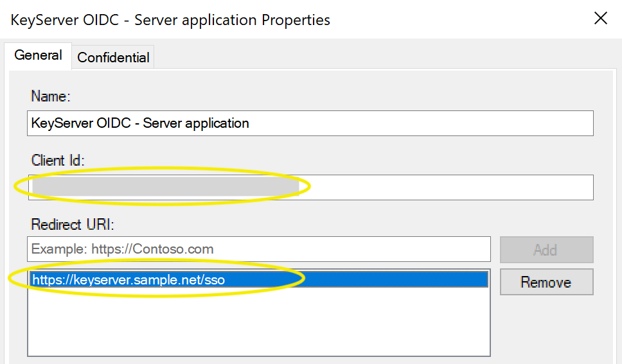Viewport: 622px width, 364px height.
Task: Click inside the Client Id field
Action: pos(310,187)
